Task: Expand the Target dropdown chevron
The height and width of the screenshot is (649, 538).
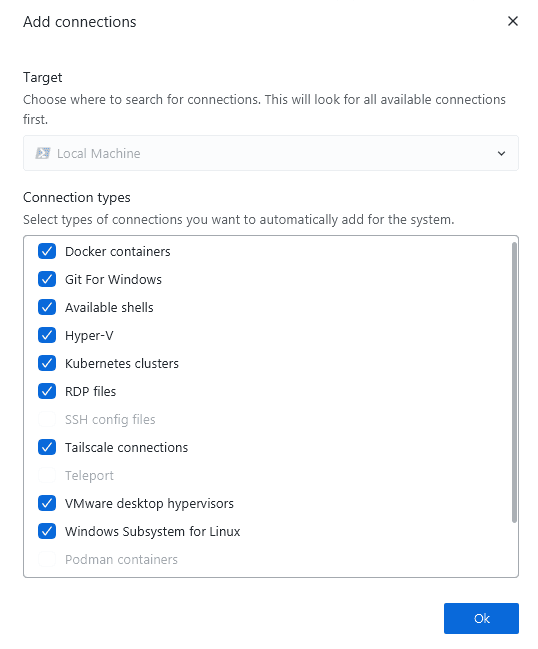Action: (x=501, y=154)
